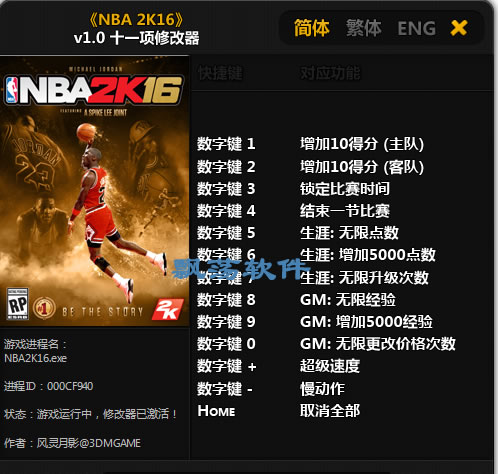Select 生涯: 无限点数 entry
498x474 pixels.
coord(349,233)
